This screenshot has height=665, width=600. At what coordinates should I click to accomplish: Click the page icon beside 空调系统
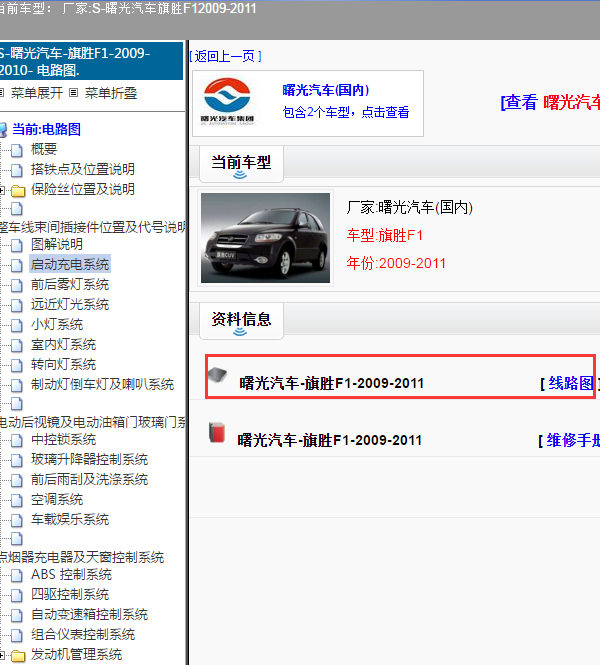pyautogui.click(x=17, y=500)
